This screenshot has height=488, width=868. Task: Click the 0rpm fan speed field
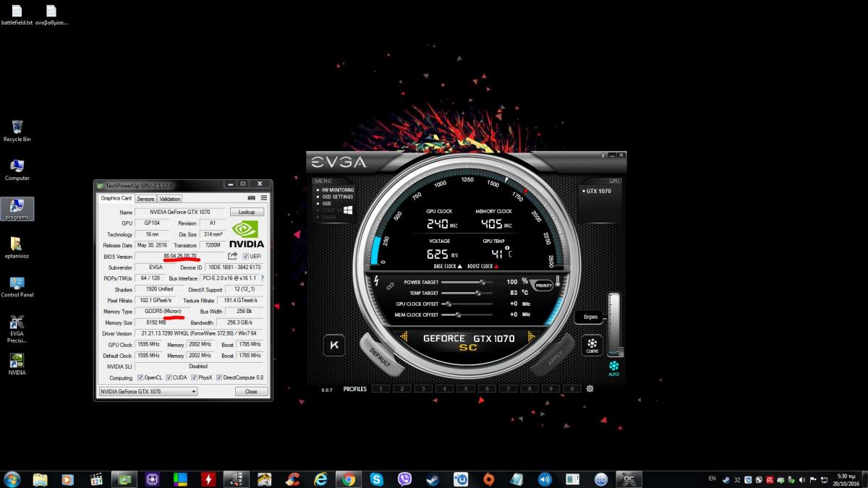point(589,317)
